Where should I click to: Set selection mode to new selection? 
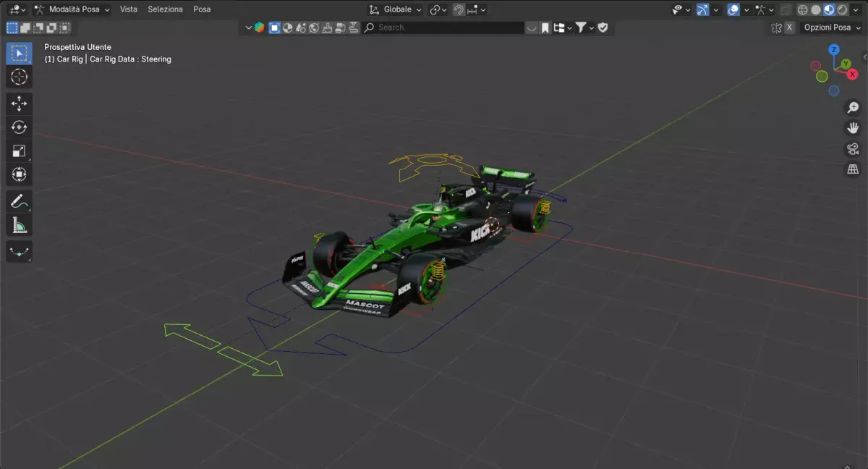[x=12, y=28]
